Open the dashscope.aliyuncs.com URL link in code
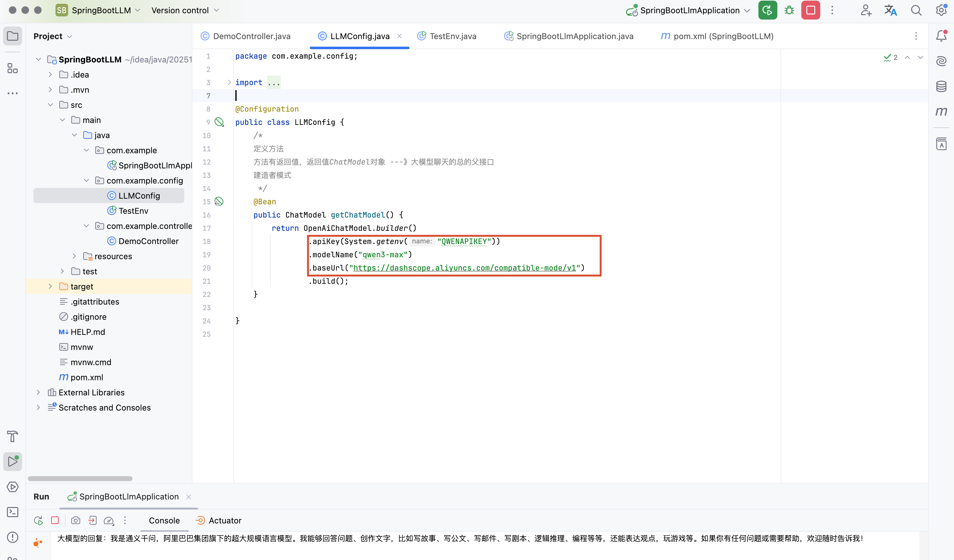Viewport: 954px width, 560px height. [x=464, y=268]
